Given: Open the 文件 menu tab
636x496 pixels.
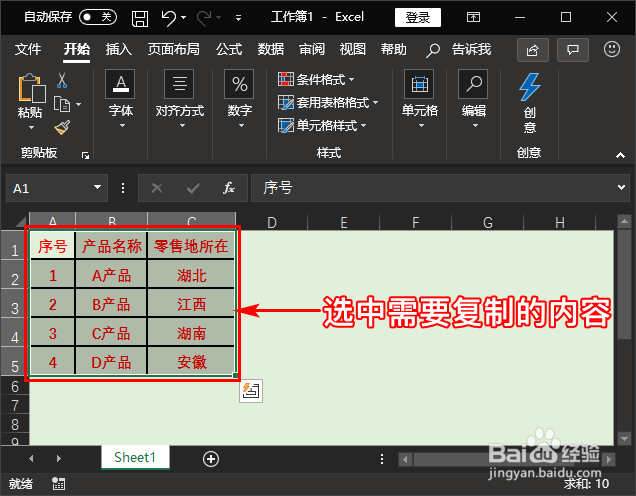Looking at the screenshot, I should [x=28, y=49].
